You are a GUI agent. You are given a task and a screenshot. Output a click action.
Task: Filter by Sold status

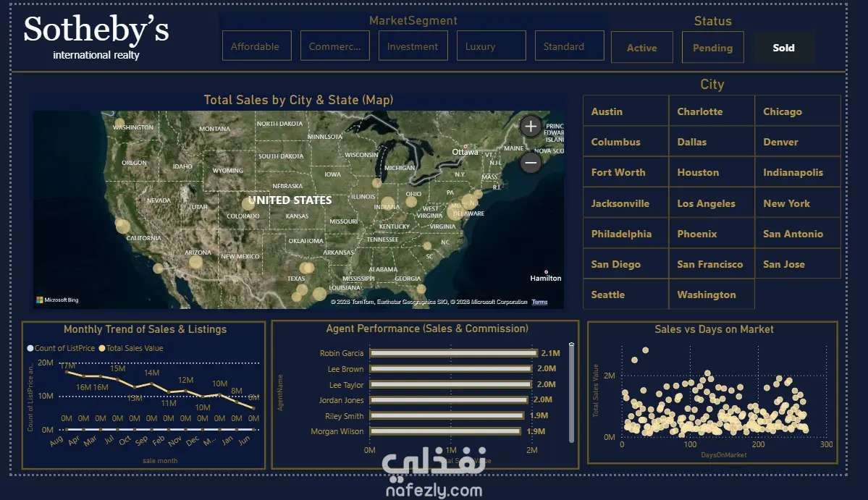click(x=784, y=48)
